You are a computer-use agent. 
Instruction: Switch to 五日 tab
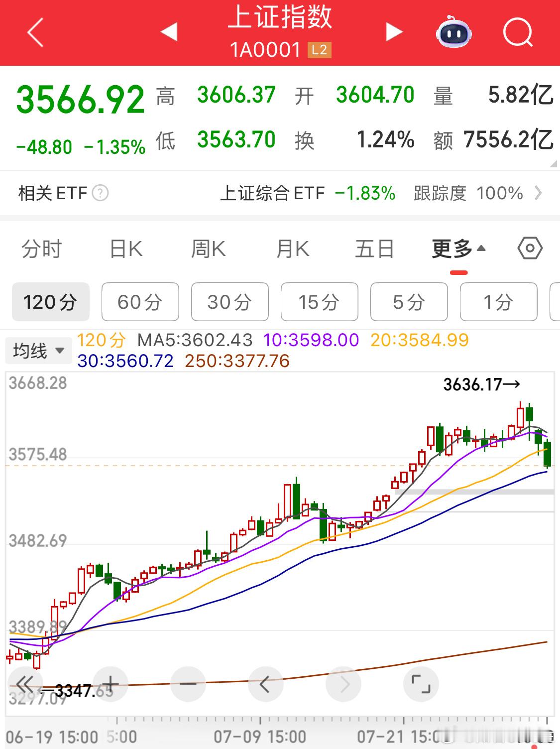tap(374, 248)
